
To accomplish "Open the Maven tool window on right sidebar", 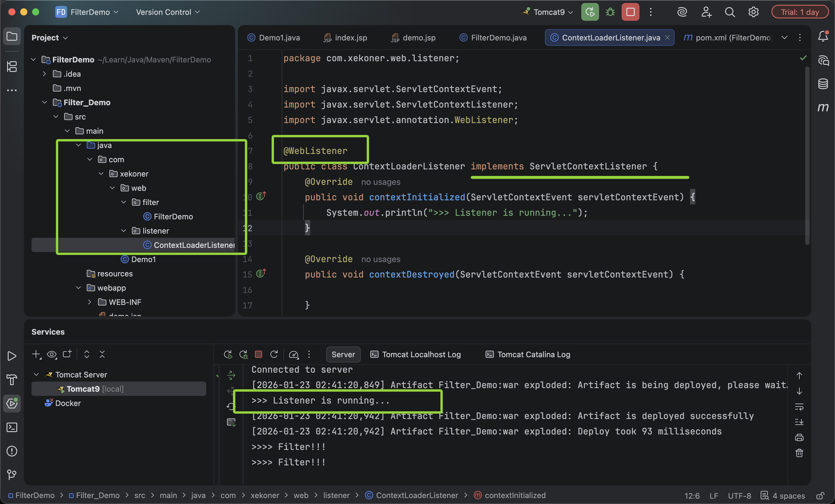I will point(823,108).
